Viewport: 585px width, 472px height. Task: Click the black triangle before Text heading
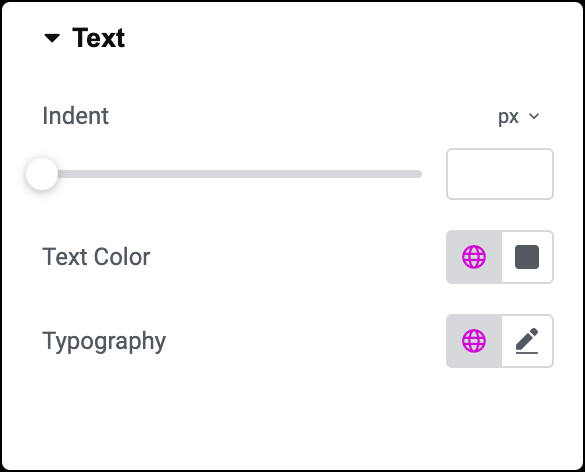point(52,38)
